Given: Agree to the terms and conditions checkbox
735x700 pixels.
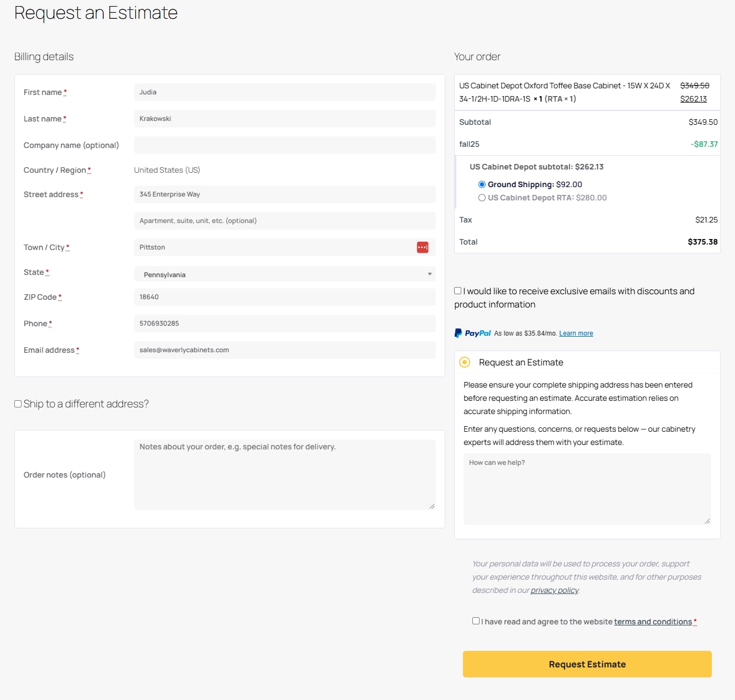Looking at the screenshot, I should (x=476, y=621).
